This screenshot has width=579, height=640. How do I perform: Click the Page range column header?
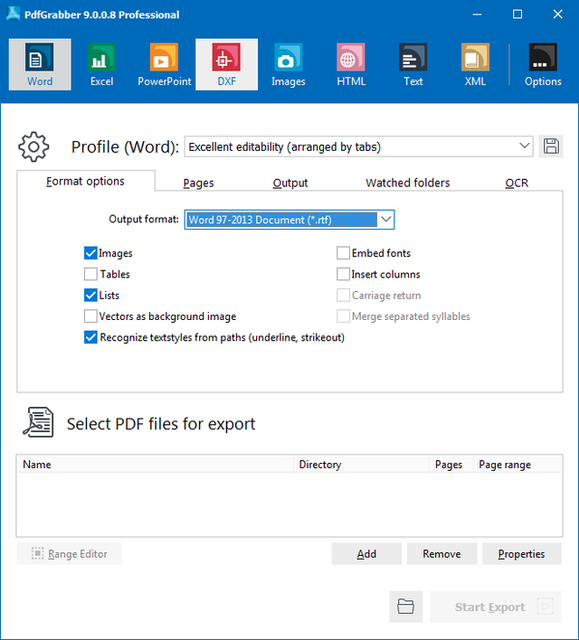pos(517,464)
